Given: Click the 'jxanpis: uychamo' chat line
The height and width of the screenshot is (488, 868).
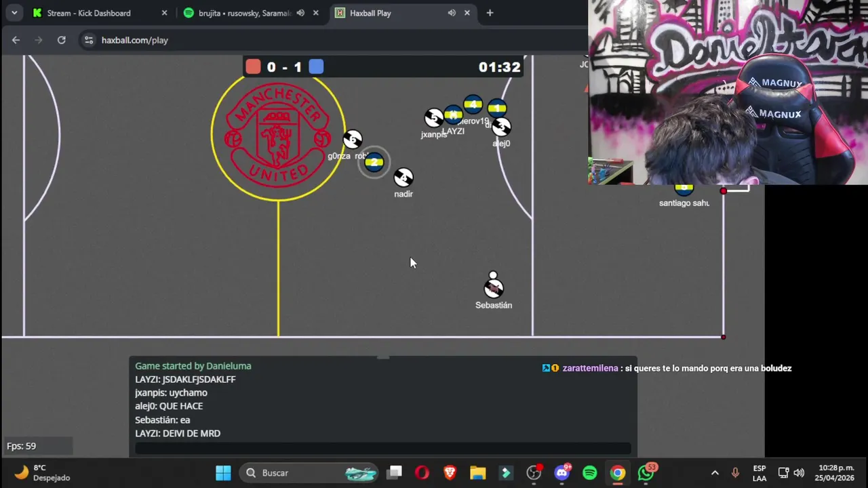Looking at the screenshot, I should 171,393.
